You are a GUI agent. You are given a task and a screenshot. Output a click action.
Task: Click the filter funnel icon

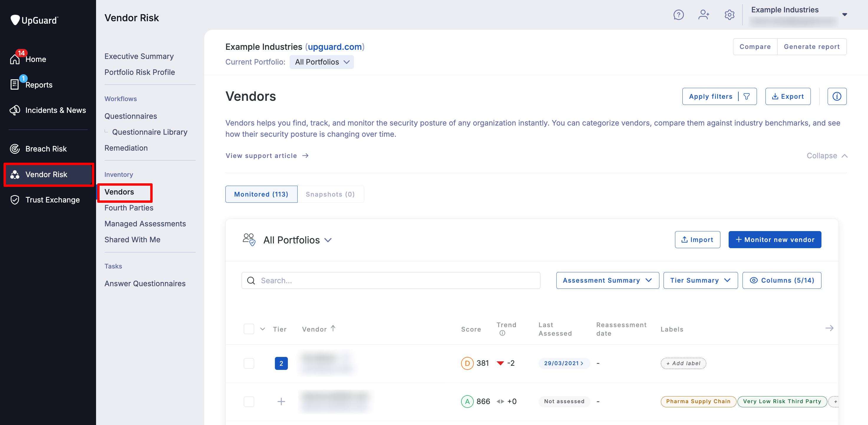tap(746, 96)
